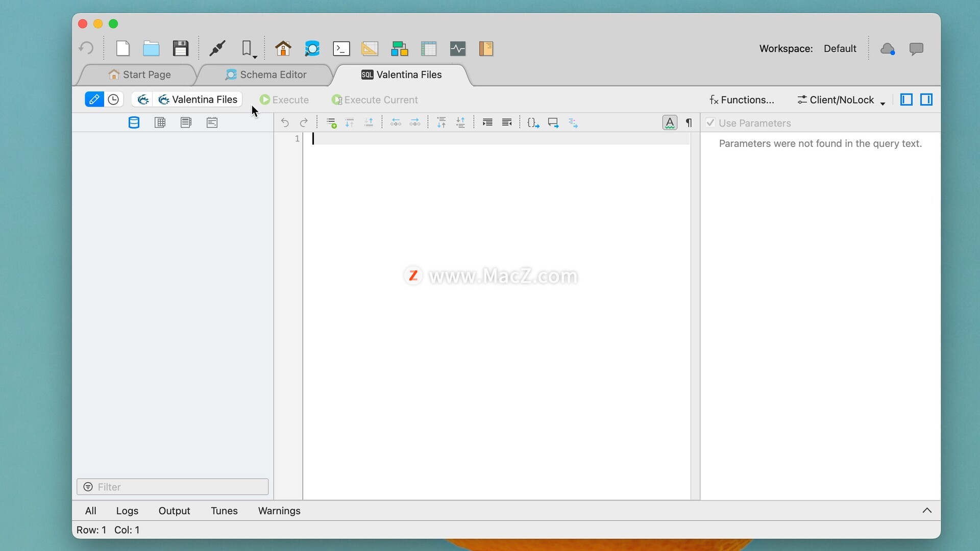Toggle the underlined A spell-check button
980x551 pixels.
click(670, 122)
